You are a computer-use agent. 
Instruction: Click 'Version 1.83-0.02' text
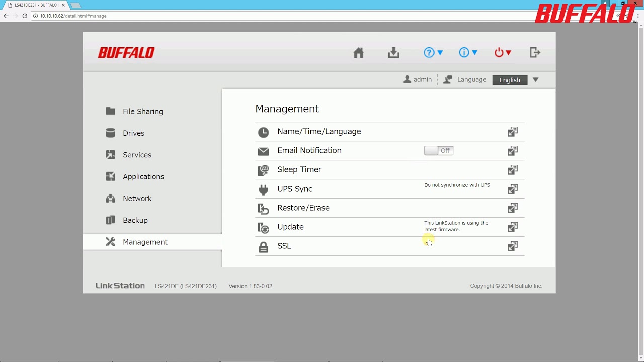(251, 286)
